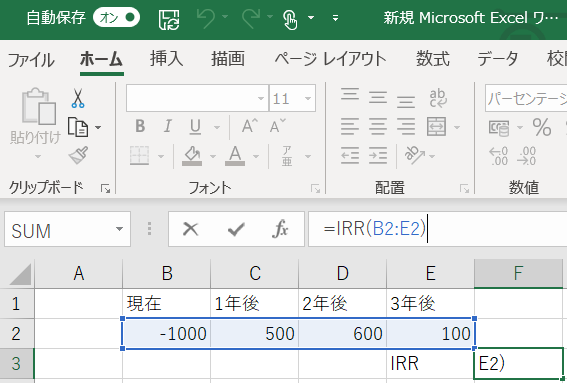The height and width of the screenshot is (383, 567).
Task: Open the Fill Color dropdown arrow
Action: [x=213, y=156]
